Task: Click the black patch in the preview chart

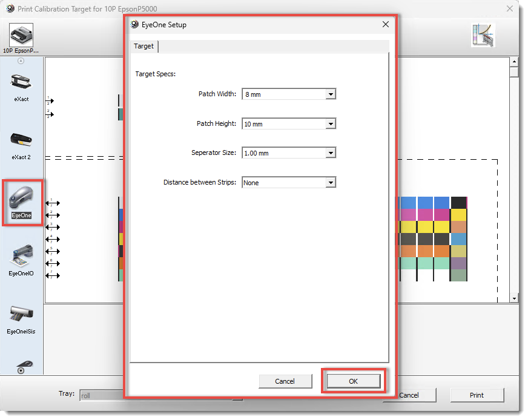Action: [458, 203]
